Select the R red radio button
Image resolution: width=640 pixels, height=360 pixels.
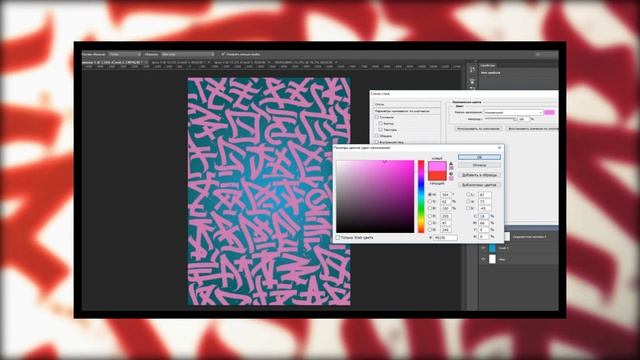click(430, 216)
